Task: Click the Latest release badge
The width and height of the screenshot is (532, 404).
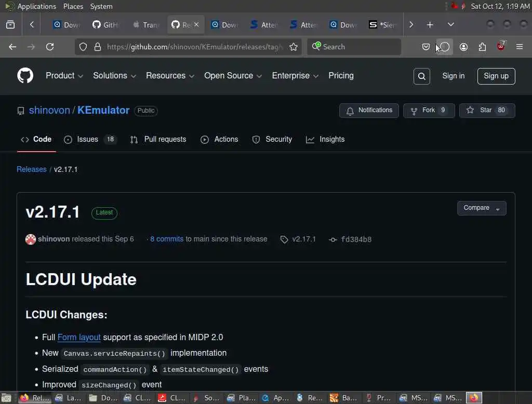Action: click(x=104, y=213)
